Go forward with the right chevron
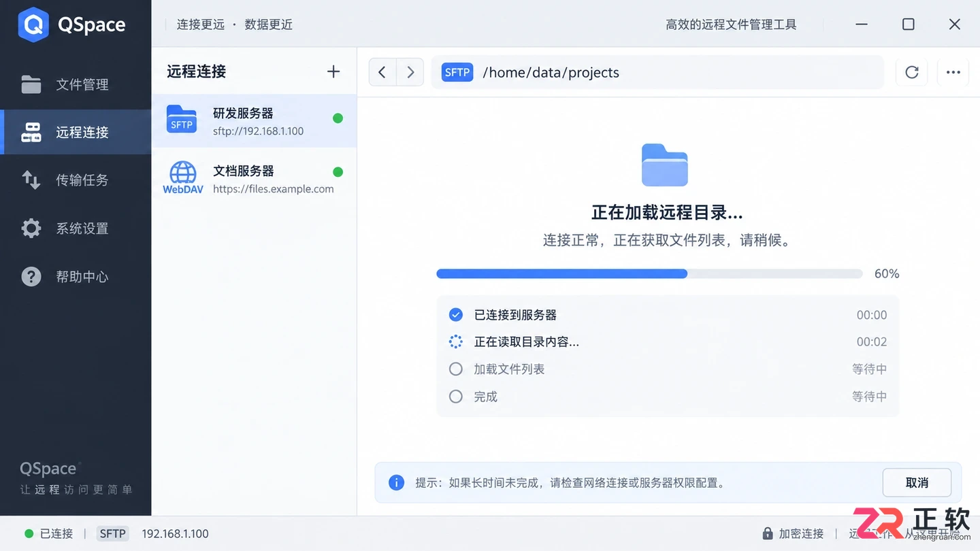 [x=410, y=72]
